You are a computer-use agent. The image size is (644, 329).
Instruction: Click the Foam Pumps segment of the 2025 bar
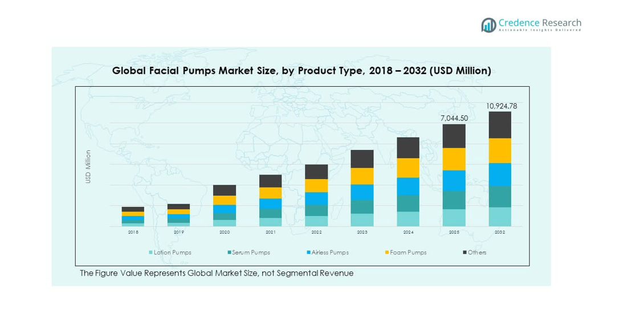[x=454, y=159]
